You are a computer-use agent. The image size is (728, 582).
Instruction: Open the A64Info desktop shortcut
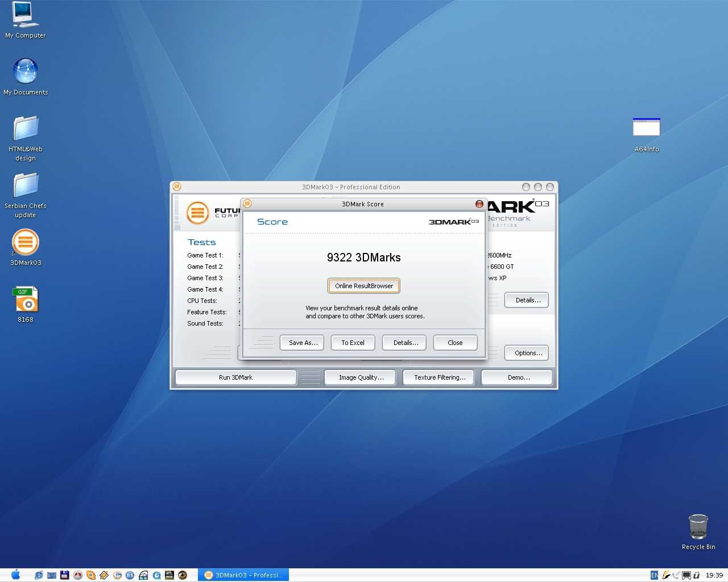coord(647,135)
